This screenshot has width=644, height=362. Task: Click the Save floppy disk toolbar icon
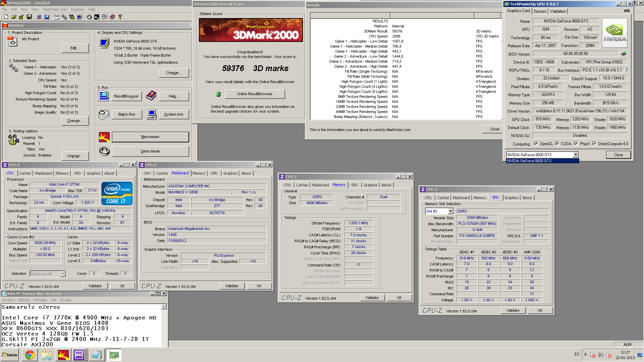(29, 17)
